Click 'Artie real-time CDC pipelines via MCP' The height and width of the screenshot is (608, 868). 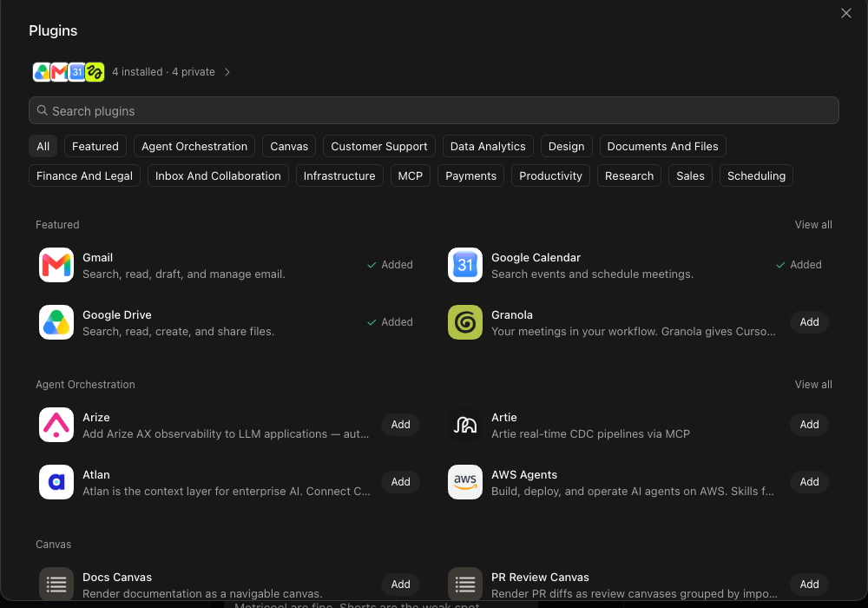coord(590,434)
